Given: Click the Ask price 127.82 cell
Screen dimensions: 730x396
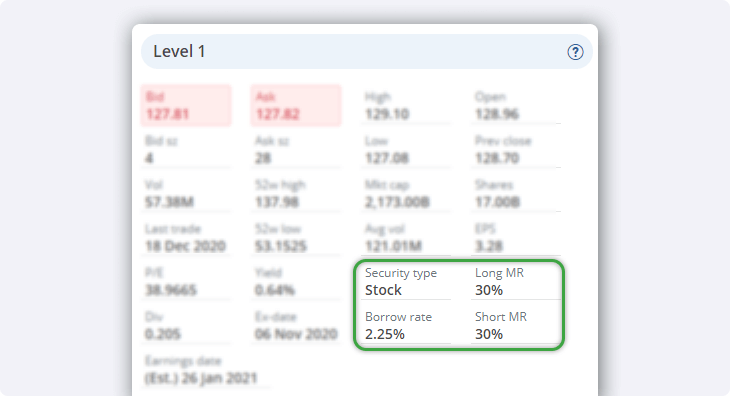Looking at the screenshot, I should tap(296, 106).
